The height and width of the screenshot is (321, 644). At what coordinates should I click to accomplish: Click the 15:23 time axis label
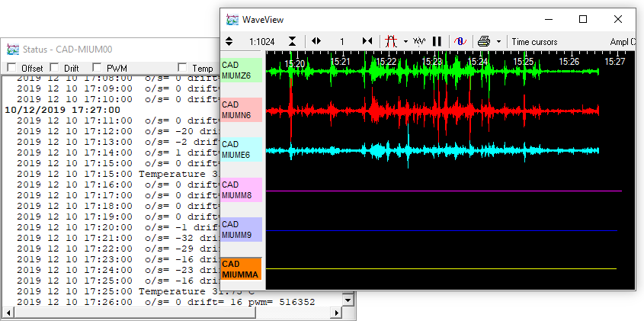tap(431, 62)
